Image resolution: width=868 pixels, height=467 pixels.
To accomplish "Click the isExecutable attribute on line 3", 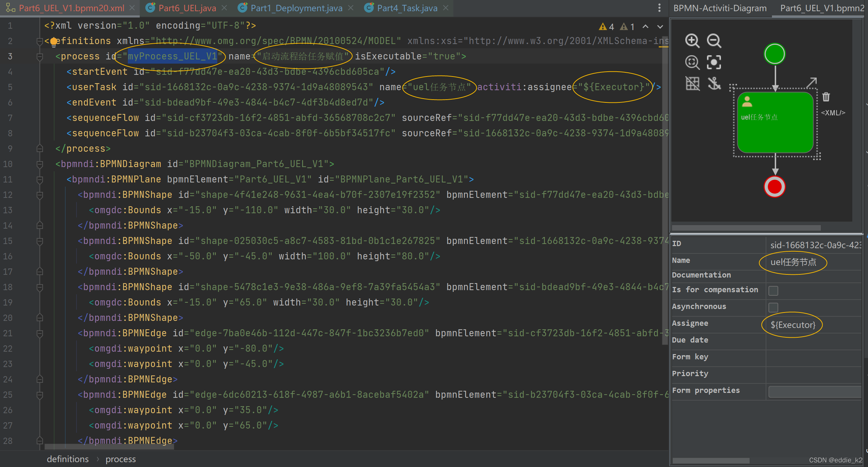I will pos(388,56).
